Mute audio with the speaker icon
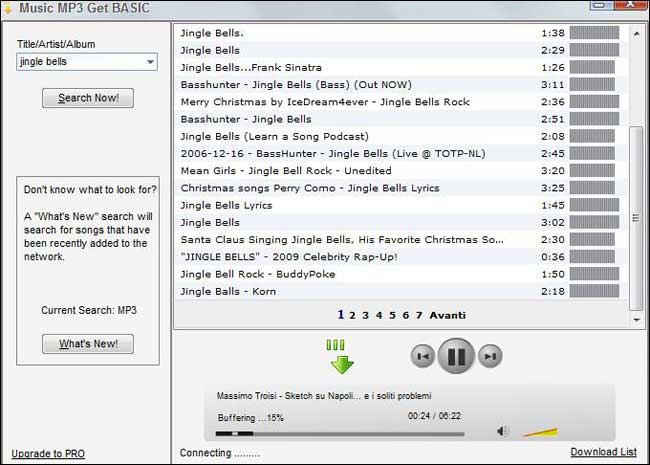 [x=503, y=432]
